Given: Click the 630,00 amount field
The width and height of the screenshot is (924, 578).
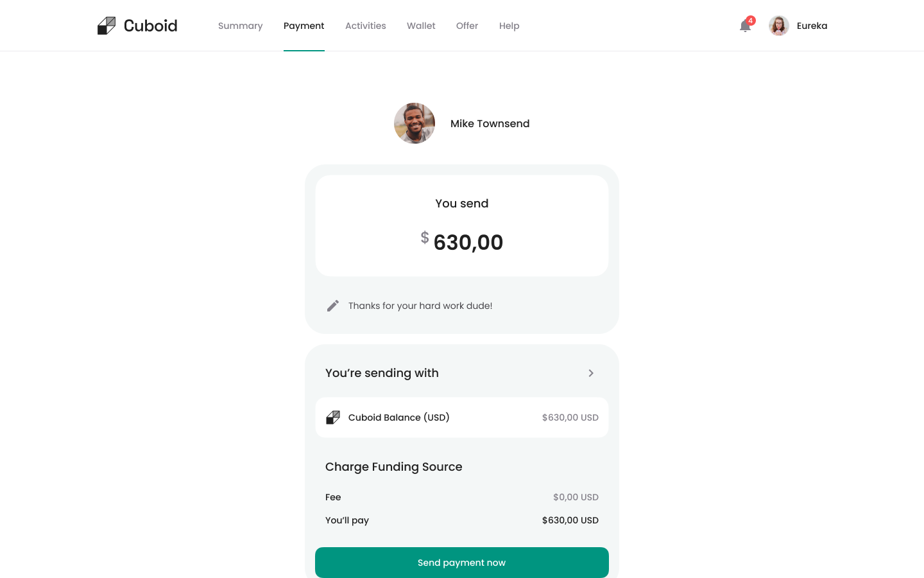Looking at the screenshot, I should coord(468,242).
